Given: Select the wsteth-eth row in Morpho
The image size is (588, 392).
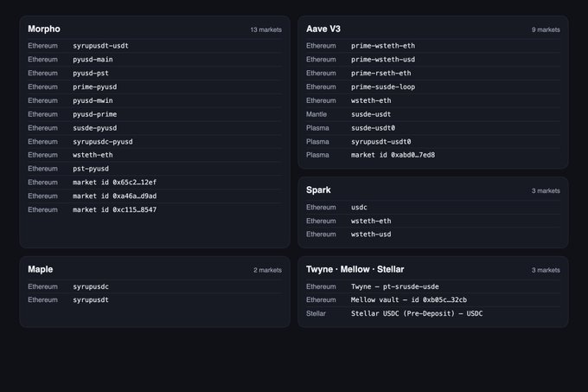Looking at the screenshot, I should click(x=155, y=155).
